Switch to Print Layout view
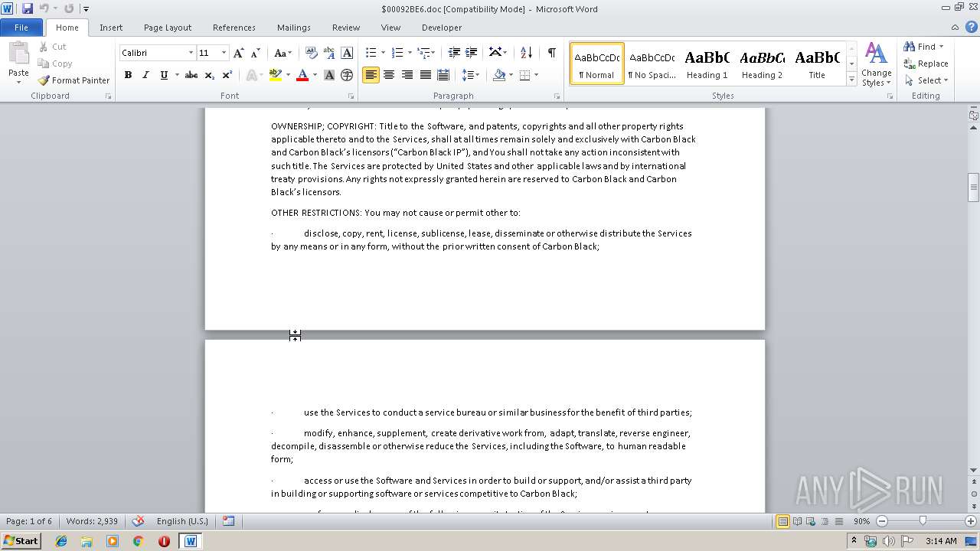 pos(782,521)
